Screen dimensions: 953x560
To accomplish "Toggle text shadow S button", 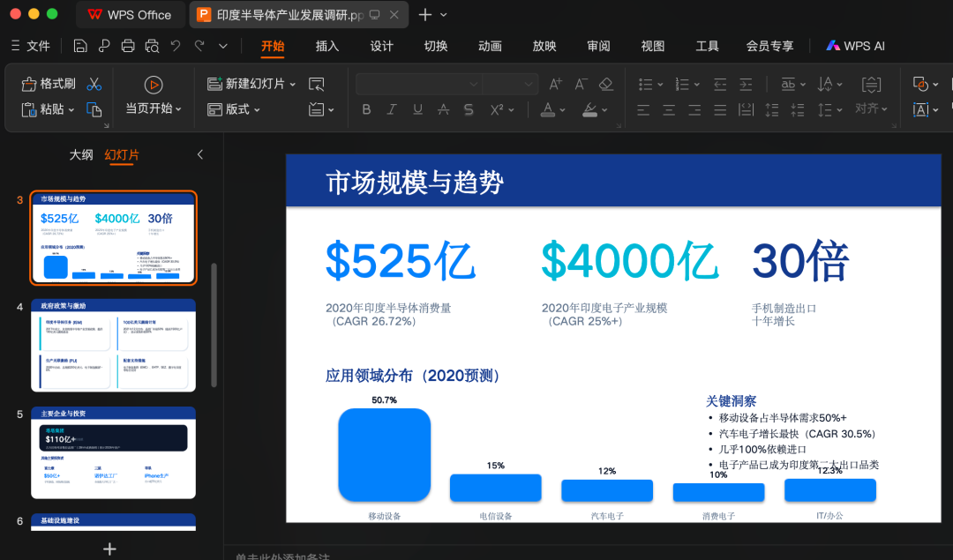I will coord(469,110).
